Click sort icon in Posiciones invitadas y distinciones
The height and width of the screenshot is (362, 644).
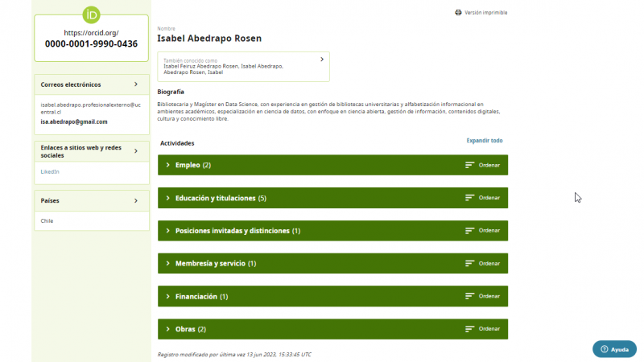pyautogui.click(x=470, y=231)
